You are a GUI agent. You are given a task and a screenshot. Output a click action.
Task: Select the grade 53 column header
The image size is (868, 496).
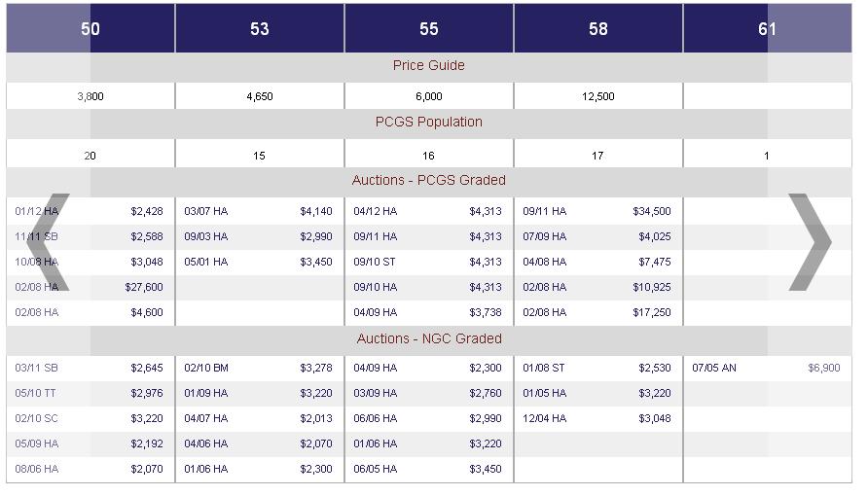point(259,29)
